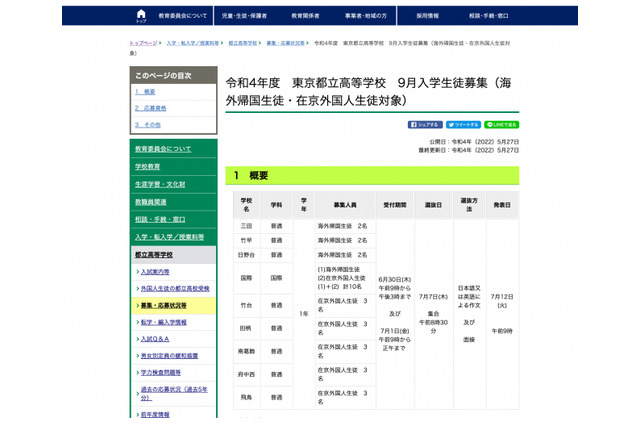
Task: Select 事業者・地域の方 in the top navigation
Action: pos(366,16)
